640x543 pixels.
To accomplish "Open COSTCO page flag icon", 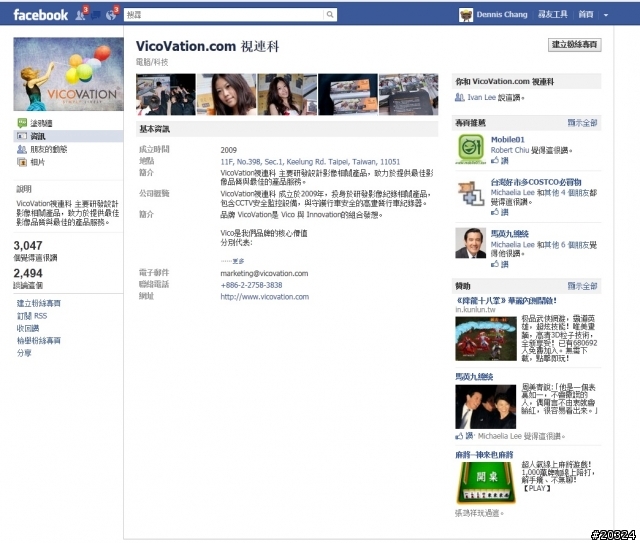I will [471, 193].
